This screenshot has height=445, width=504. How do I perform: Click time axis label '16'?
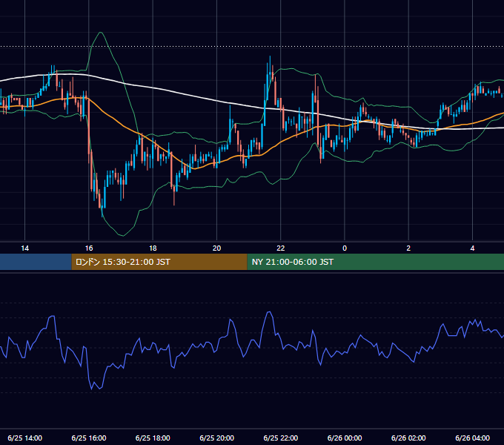[x=89, y=248]
